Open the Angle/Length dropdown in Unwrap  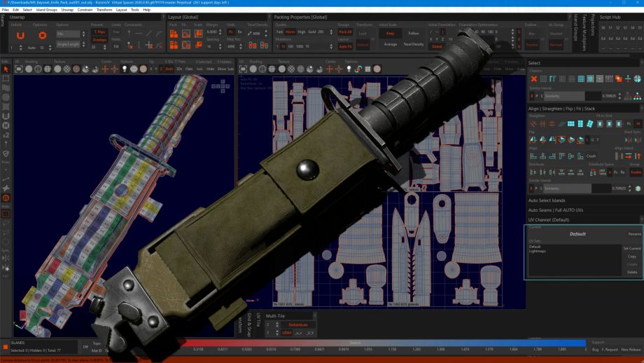(x=68, y=44)
